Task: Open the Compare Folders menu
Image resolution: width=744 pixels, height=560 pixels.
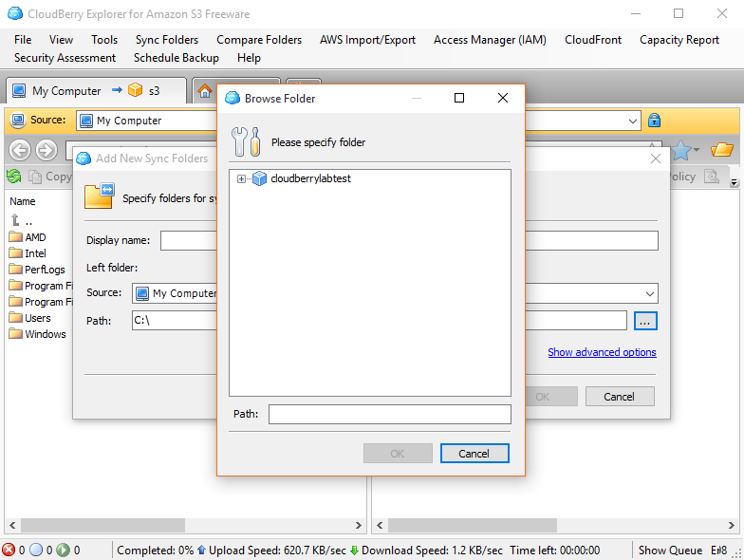Action: click(259, 40)
